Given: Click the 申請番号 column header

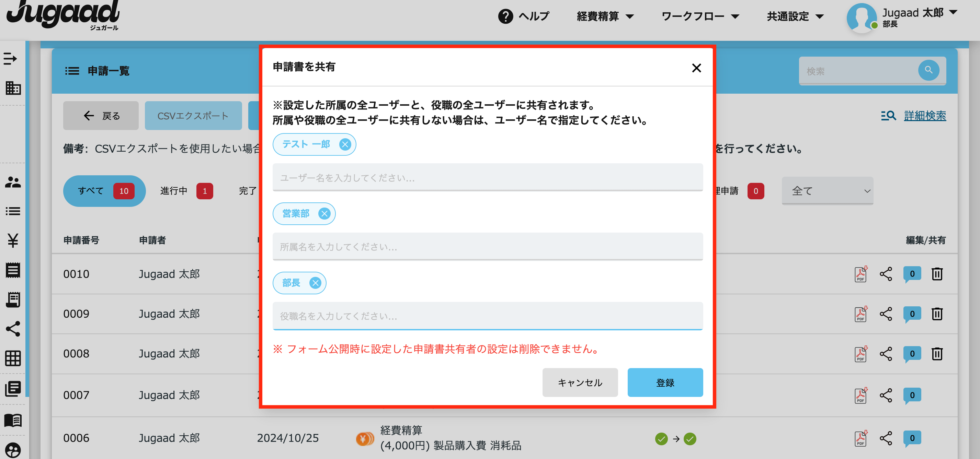Looking at the screenshot, I should 81,240.
